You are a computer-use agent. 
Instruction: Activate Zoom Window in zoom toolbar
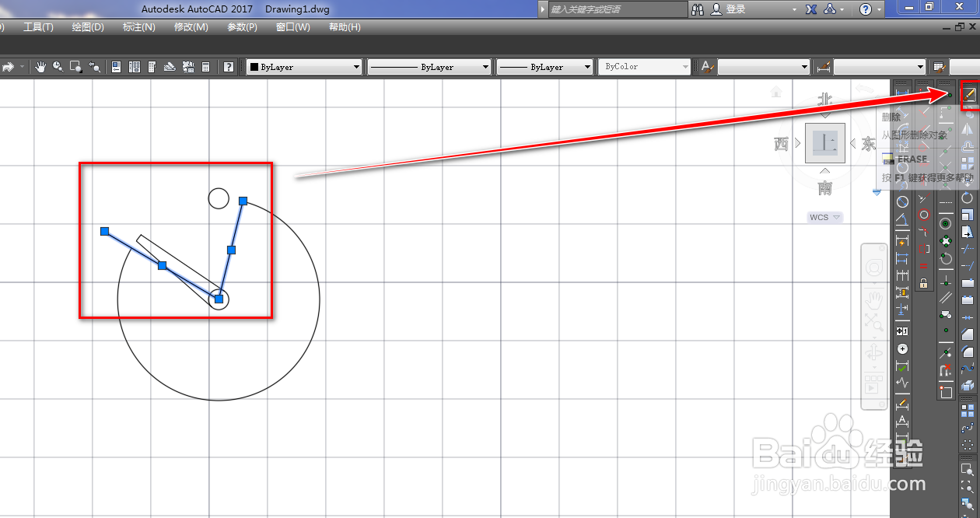[x=968, y=470]
